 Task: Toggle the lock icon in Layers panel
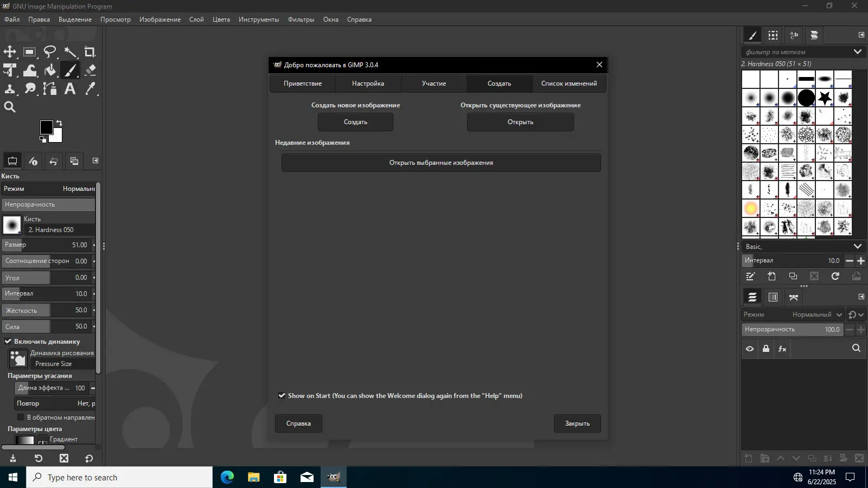click(x=766, y=349)
